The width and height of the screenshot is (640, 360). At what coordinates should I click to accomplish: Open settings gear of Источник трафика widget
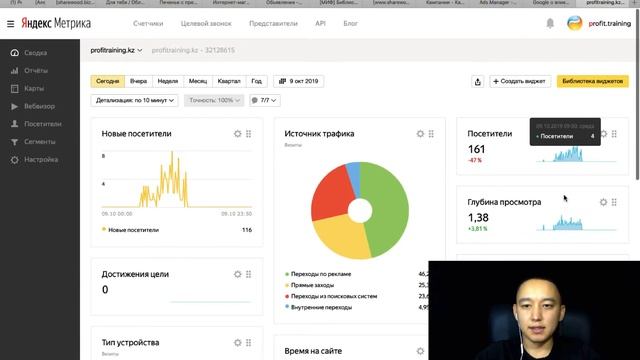click(420, 134)
